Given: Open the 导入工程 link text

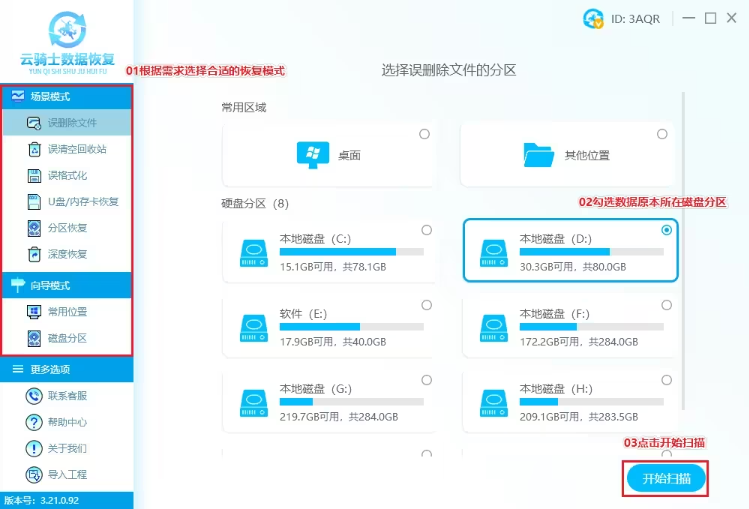Looking at the screenshot, I should (67, 475).
